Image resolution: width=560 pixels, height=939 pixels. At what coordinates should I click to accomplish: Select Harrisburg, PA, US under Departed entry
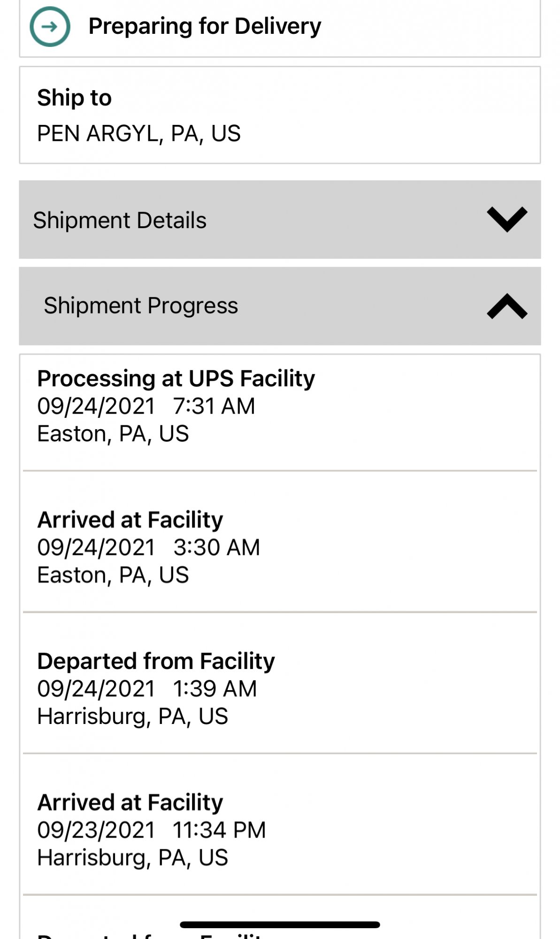point(133,717)
